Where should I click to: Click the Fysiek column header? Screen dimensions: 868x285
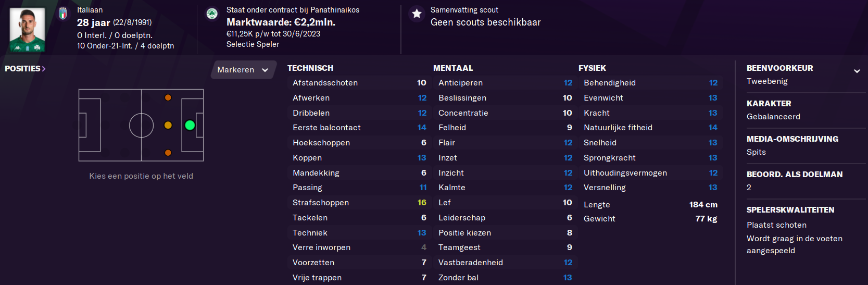click(x=592, y=68)
